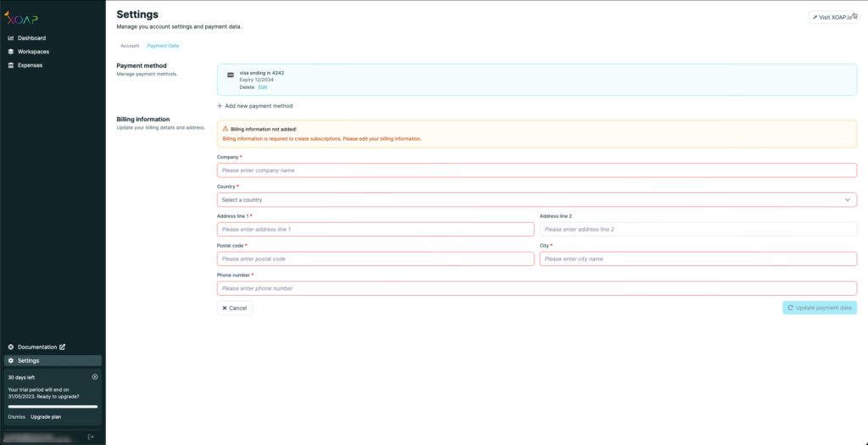Screen dimensions: 868x445
Task: Click the Settings gear icon
Action: (11, 360)
